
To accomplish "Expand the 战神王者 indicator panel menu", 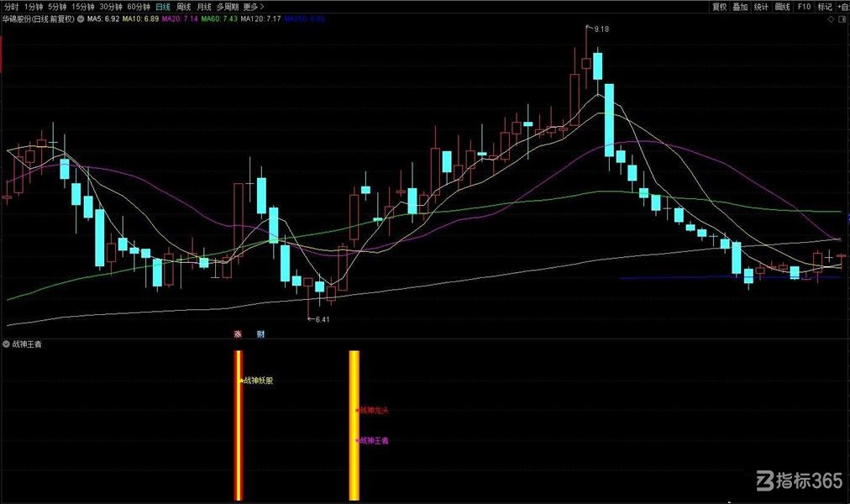I will 6,344.
